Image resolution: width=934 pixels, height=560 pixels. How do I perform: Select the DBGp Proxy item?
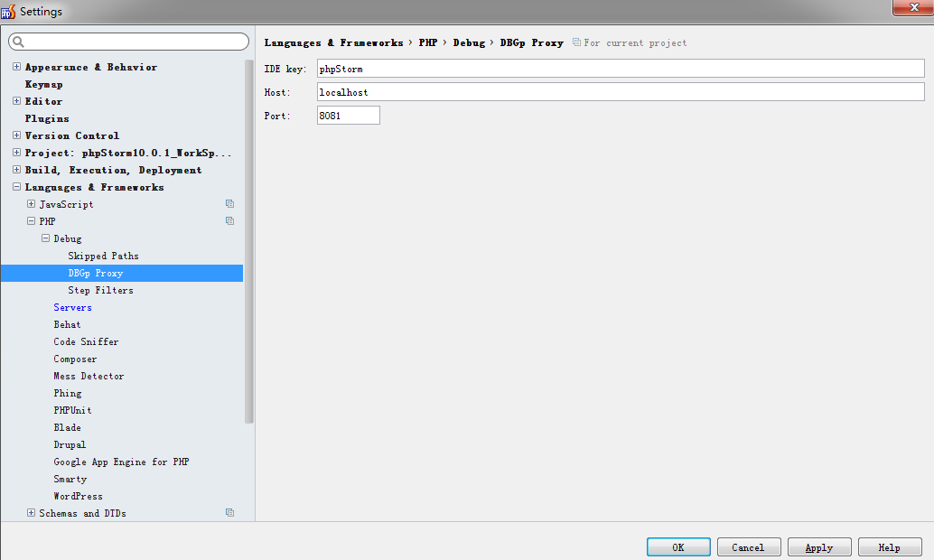pos(122,273)
